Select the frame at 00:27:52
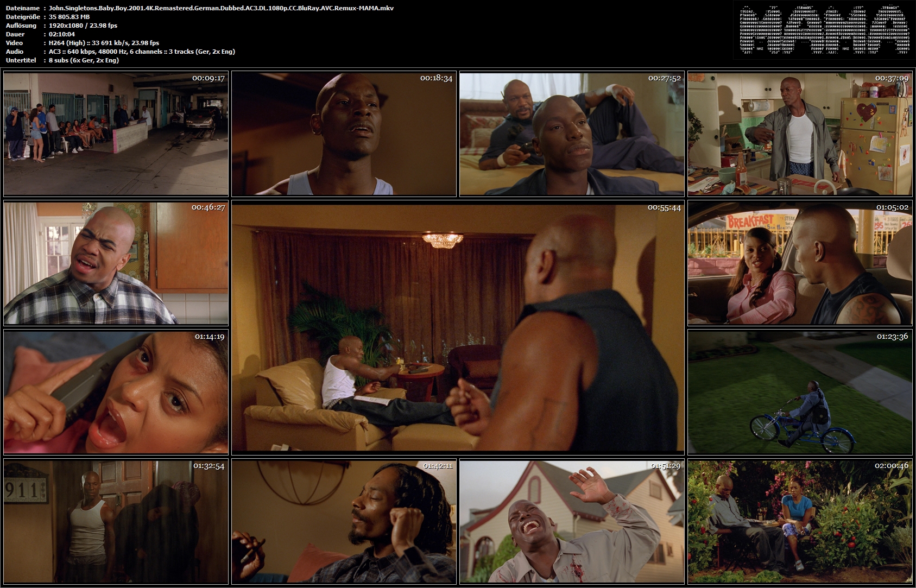916x588 pixels. 572,134
